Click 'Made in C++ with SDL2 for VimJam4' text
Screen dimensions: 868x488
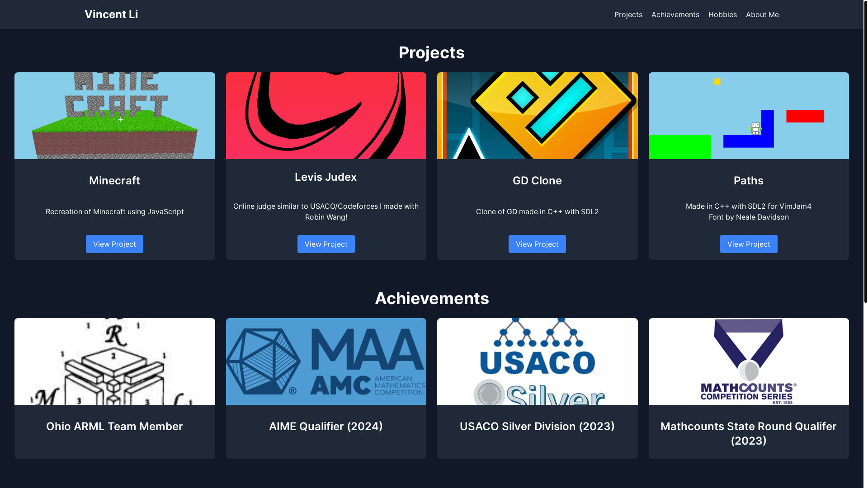pos(749,206)
